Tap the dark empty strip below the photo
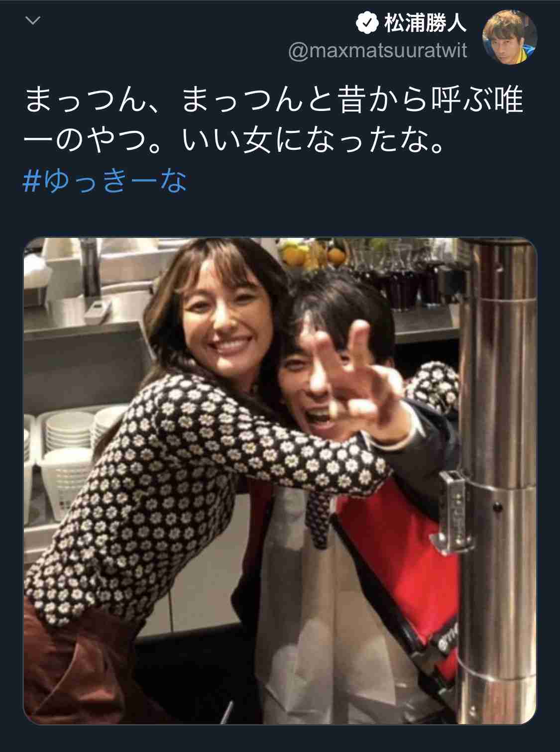This screenshot has height=752, width=560. tap(280, 739)
